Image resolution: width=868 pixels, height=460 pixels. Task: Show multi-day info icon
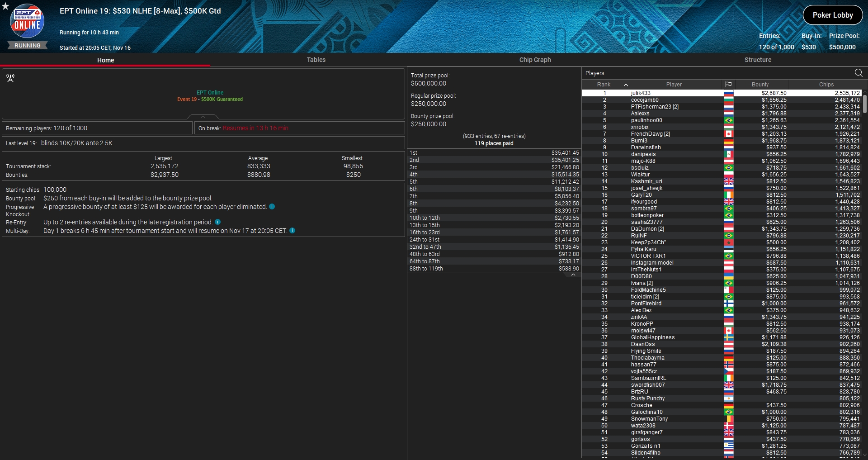pyautogui.click(x=292, y=231)
